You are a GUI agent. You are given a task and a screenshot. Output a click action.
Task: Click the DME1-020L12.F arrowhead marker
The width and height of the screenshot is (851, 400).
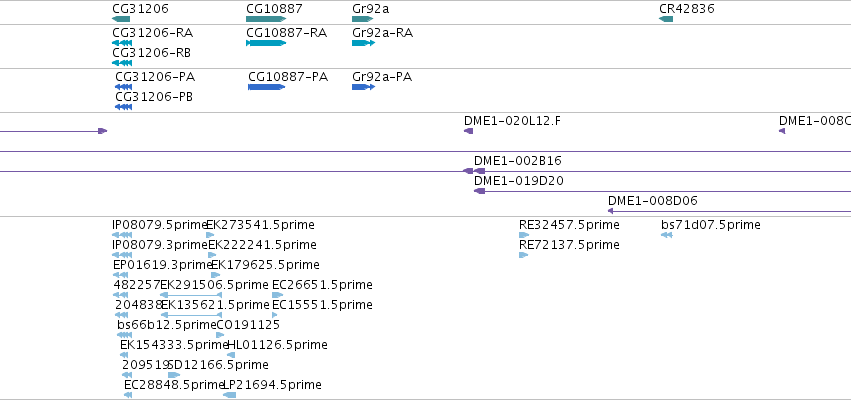coord(468,131)
